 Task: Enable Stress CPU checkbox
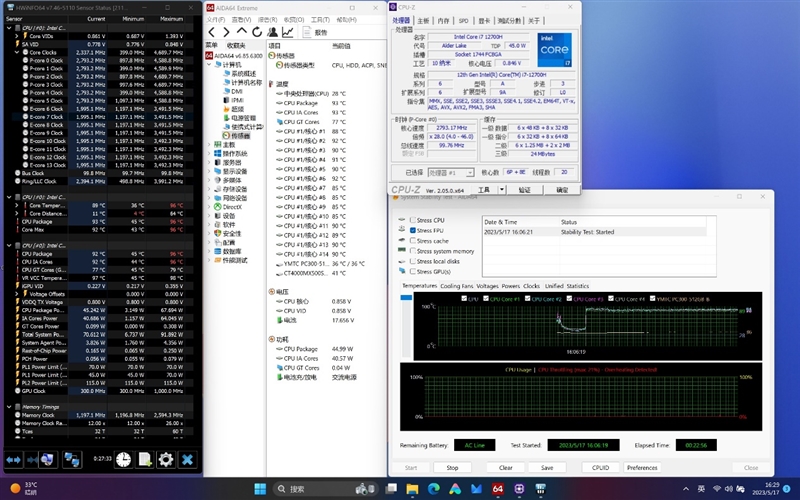[x=413, y=220]
